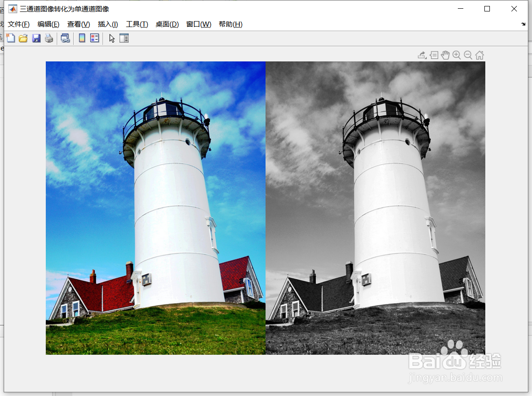Insert a legend via the toolbar icon

(x=95, y=38)
